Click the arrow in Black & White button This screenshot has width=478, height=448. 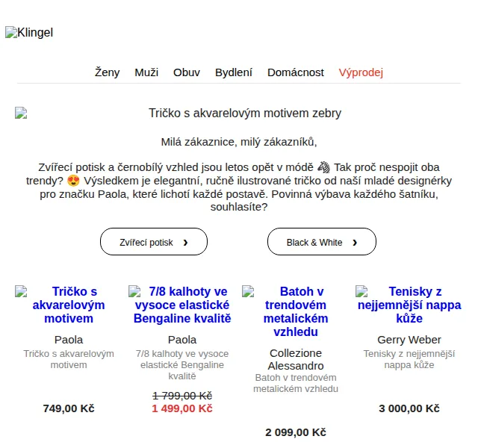tap(355, 243)
